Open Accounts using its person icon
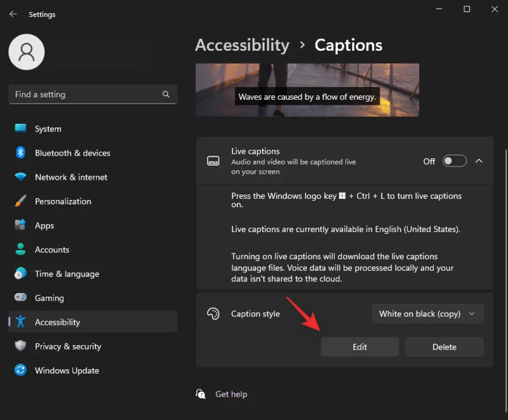The width and height of the screenshot is (508, 420). click(20, 249)
